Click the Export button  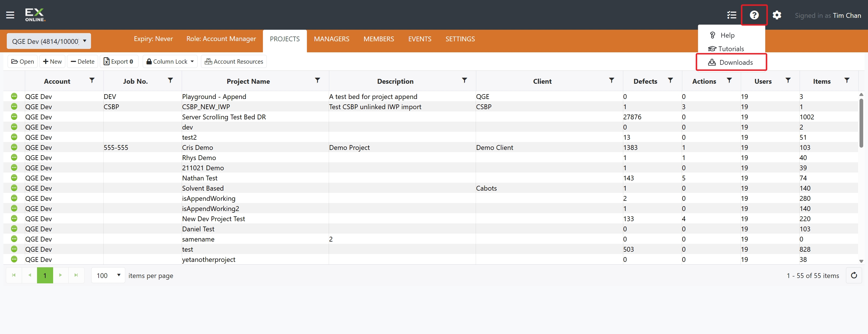pyautogui.click(x=119, y=61)
